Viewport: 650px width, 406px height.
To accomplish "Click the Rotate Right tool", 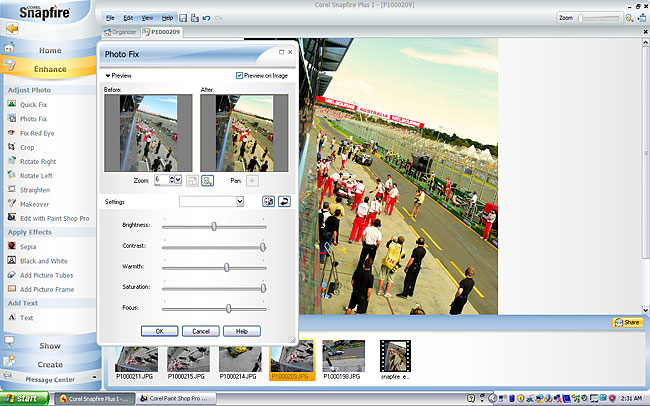I will (38, 161).
